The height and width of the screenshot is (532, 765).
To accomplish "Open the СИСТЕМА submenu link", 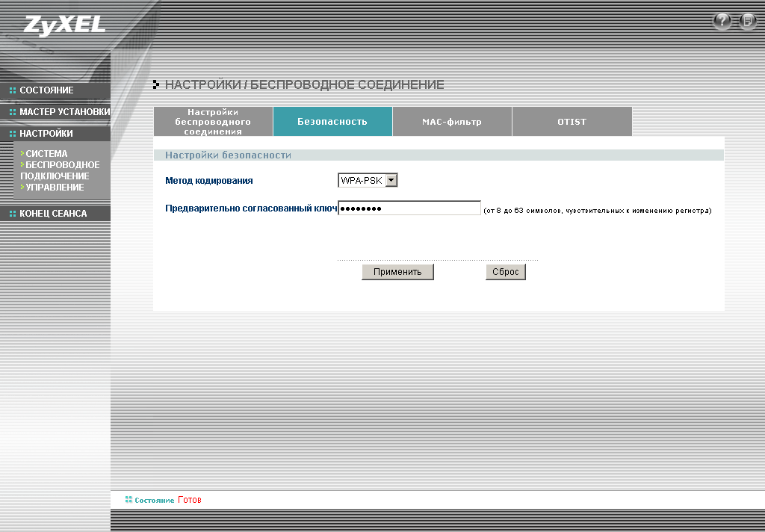I will 46,154.
